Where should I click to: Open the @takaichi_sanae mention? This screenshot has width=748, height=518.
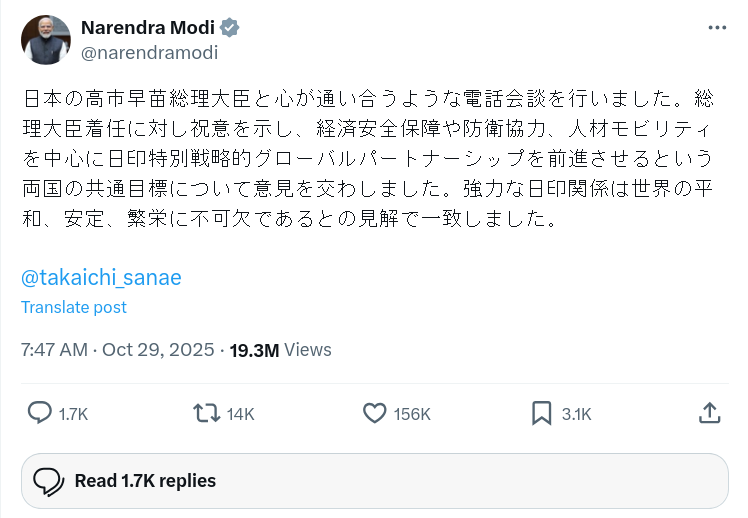[101, 277]
